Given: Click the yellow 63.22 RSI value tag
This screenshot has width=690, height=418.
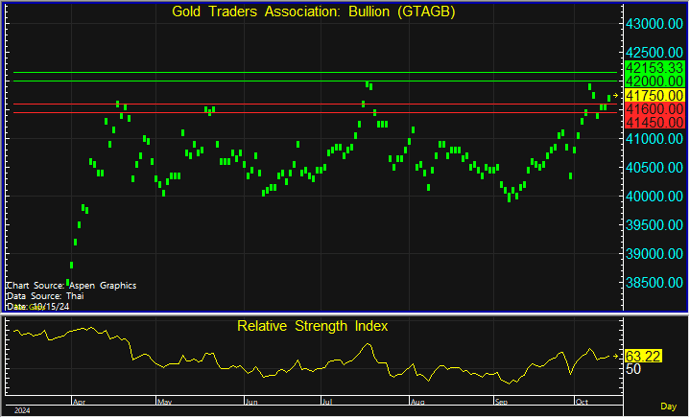Looking at the screenshot, I should 646,356.
